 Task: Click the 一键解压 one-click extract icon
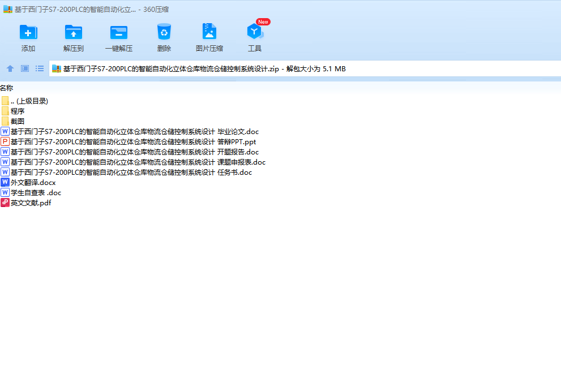click(x=119, y=32)
